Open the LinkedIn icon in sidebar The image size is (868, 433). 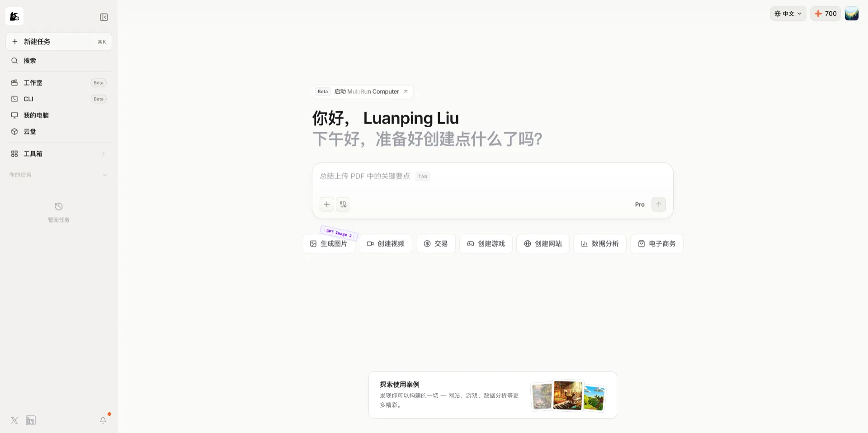tap(31, 420)
